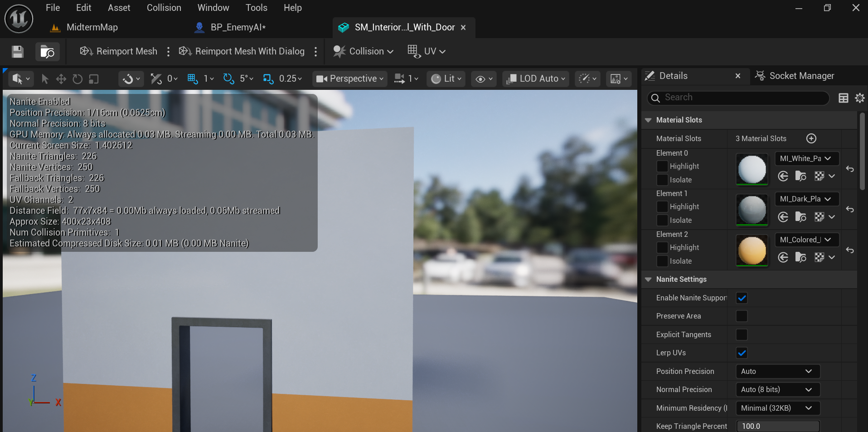
Task: Collapse the Nanite Settings section
Action: (648, 280)
